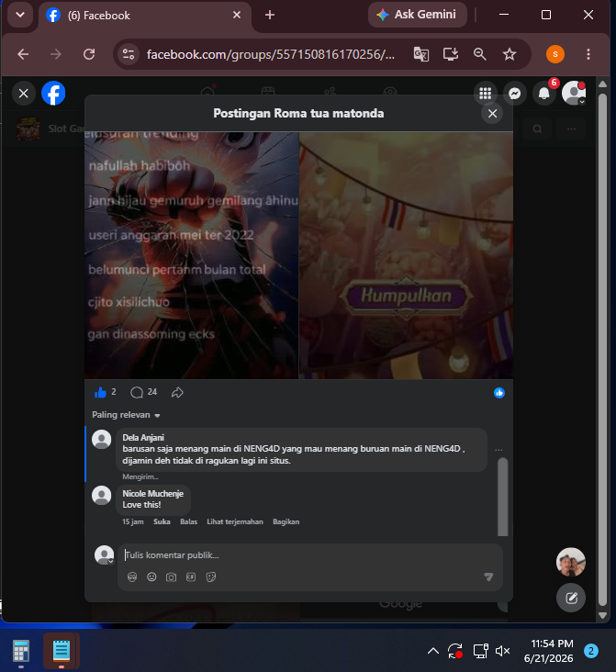Expand the Paling relevan sort dropdown
Image resolution: width=616 pixels, height=672 pixels.
[126, 415]
